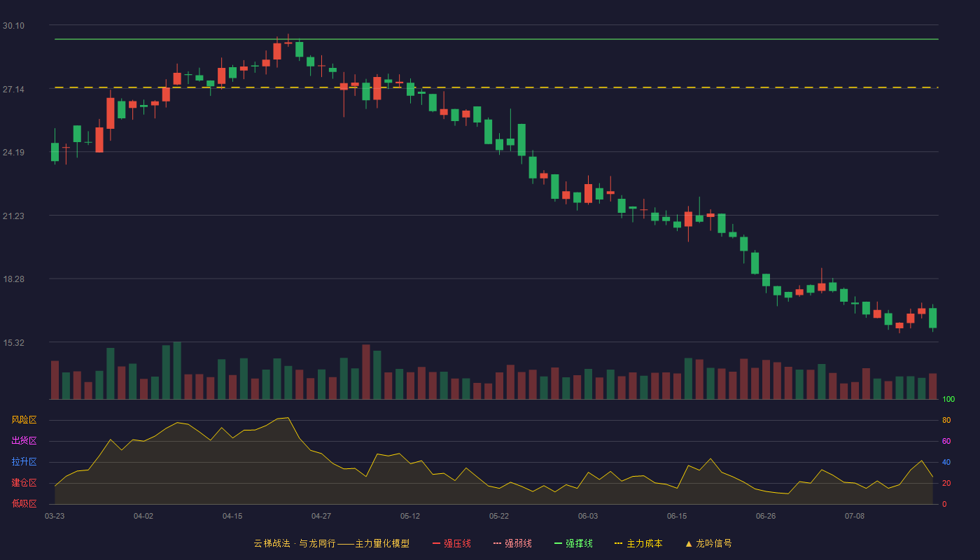This screenshot has height=560, width=980.
Task: Click the 05-12 date label
Action: pos(410,516)
